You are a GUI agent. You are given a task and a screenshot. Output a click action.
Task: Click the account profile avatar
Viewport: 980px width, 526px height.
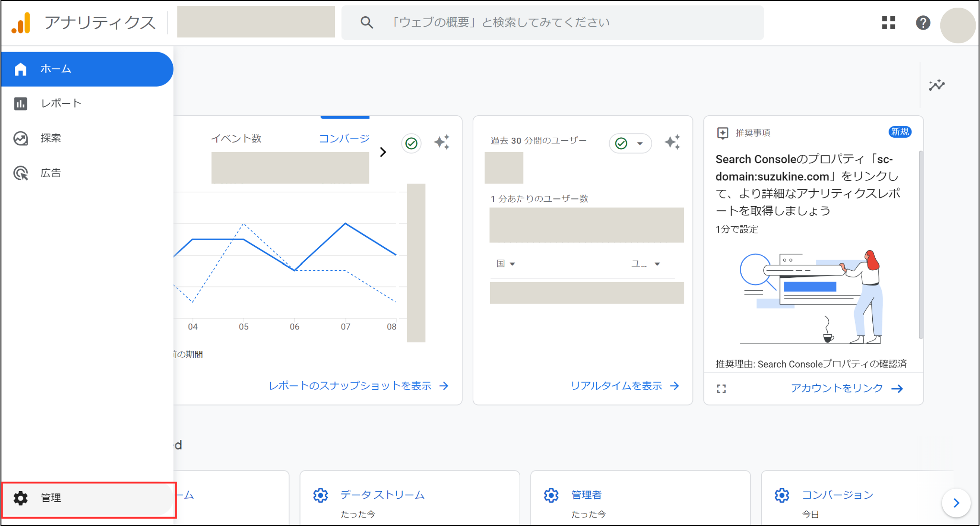pyautogui.click(x=958, y=25)
